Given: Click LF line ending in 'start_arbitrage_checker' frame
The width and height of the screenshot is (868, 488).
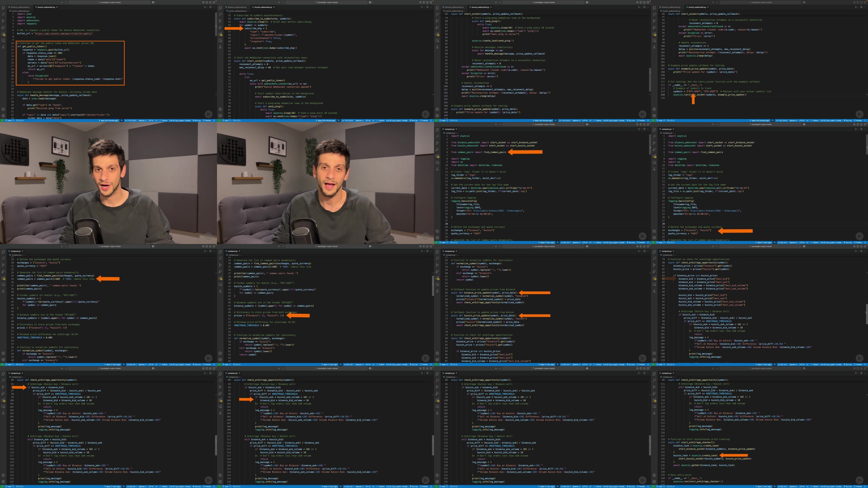Looking at the screenshot, I should tap(807, 486).
